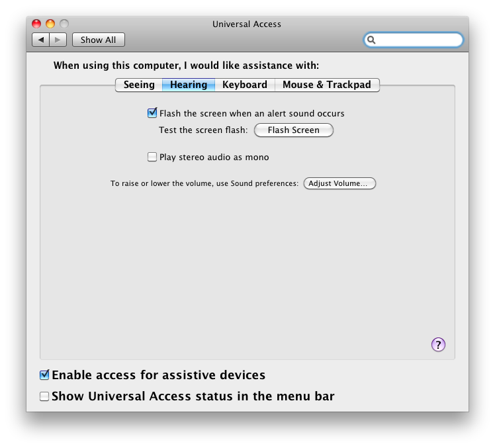
Task: Click the Show All button
Action: pyautogui.click(x=98, y=40)
